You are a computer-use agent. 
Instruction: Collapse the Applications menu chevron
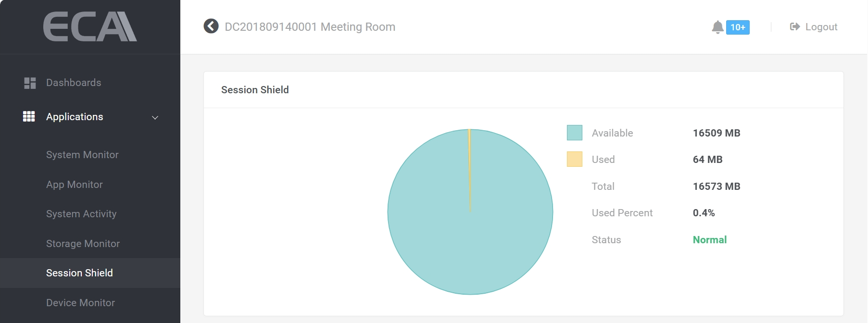coord(155,117)
